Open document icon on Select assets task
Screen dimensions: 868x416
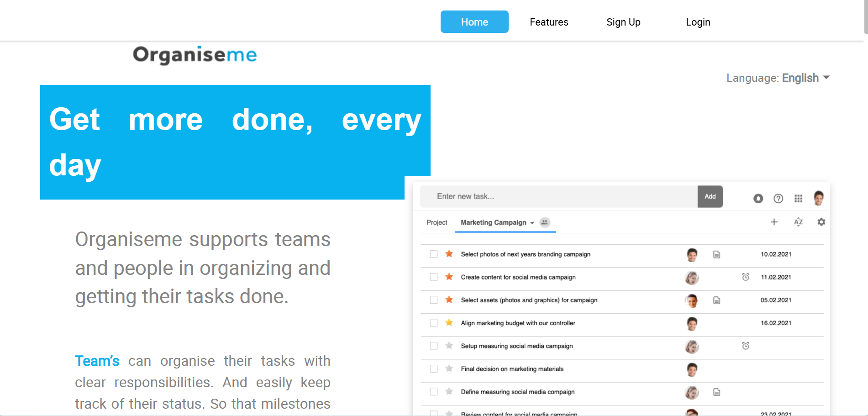[717, 300]
